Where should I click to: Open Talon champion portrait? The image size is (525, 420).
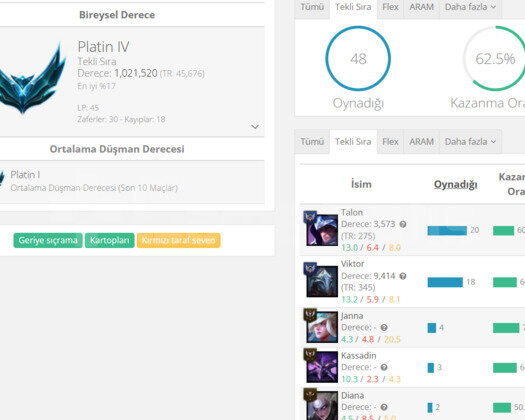[322, 230]
